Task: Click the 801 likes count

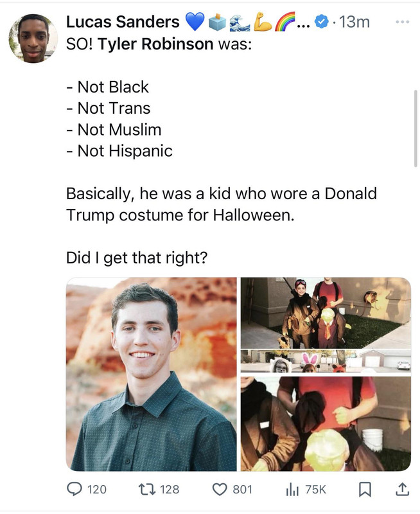Action: pyautogui.click(x=243, y=490)
